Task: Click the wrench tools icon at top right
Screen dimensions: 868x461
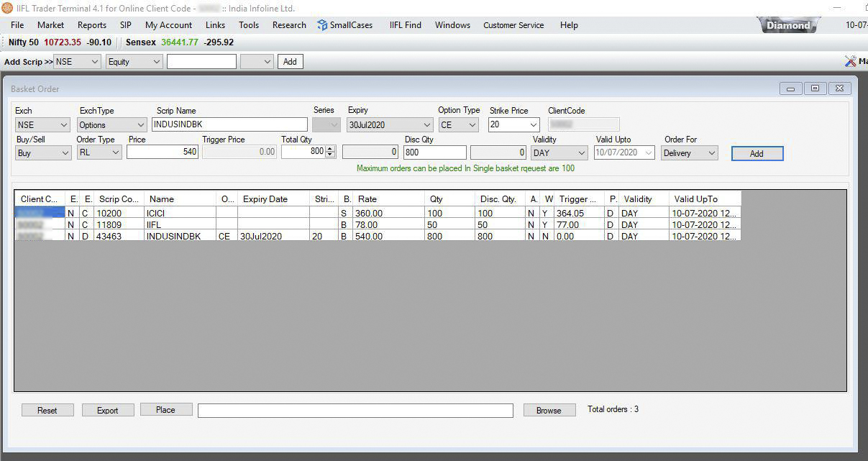Action: point(851,62)
